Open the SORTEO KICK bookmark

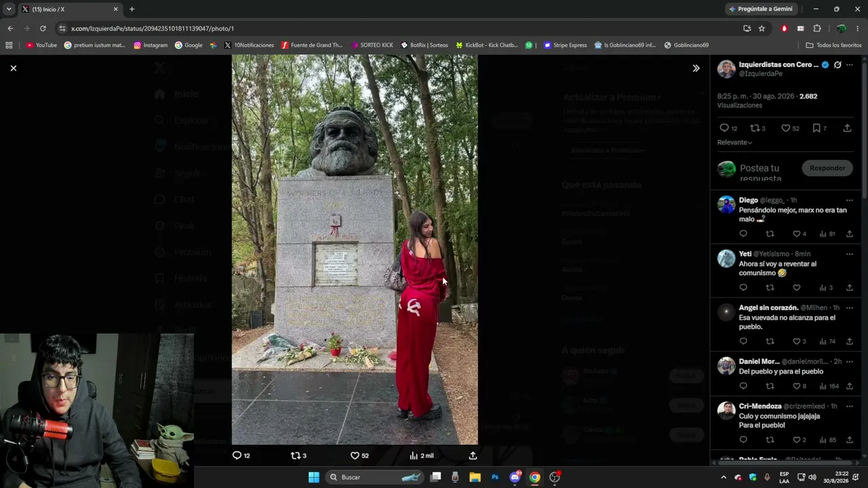tap(372, 45)
